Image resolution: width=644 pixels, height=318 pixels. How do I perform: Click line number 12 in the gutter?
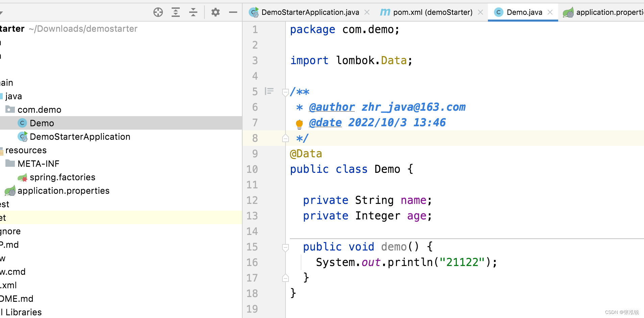[252, 200]
